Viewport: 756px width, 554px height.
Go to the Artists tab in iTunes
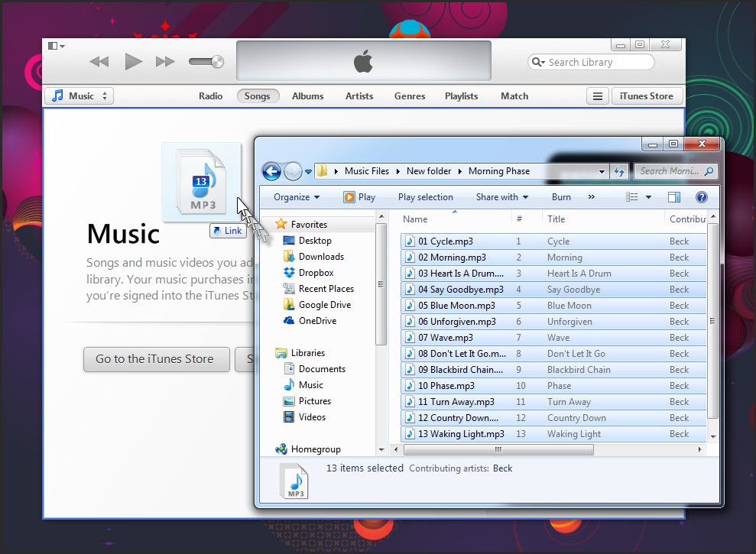pos(359,96)
